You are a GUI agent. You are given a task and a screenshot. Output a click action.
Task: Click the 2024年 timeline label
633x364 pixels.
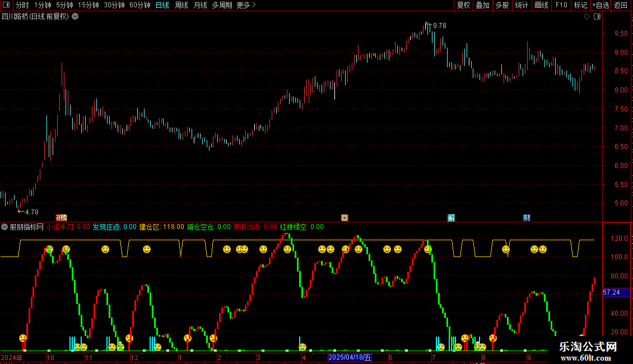(x=12, y=357)
